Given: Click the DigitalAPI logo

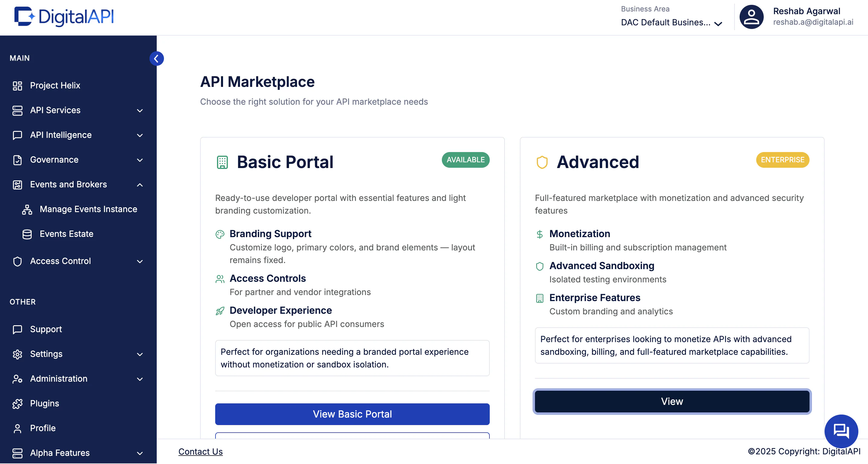Looking at the screenshot, I should click(64, 17).
